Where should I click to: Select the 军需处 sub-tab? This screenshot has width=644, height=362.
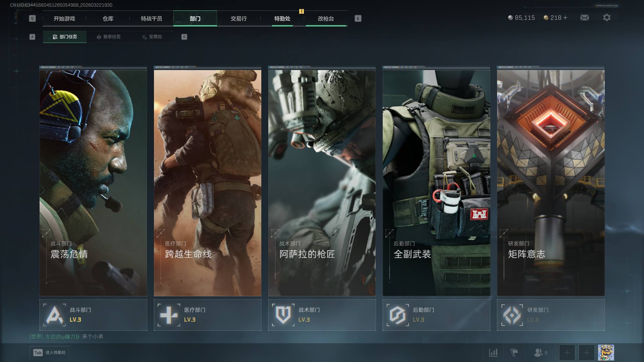tap(152, 37)
